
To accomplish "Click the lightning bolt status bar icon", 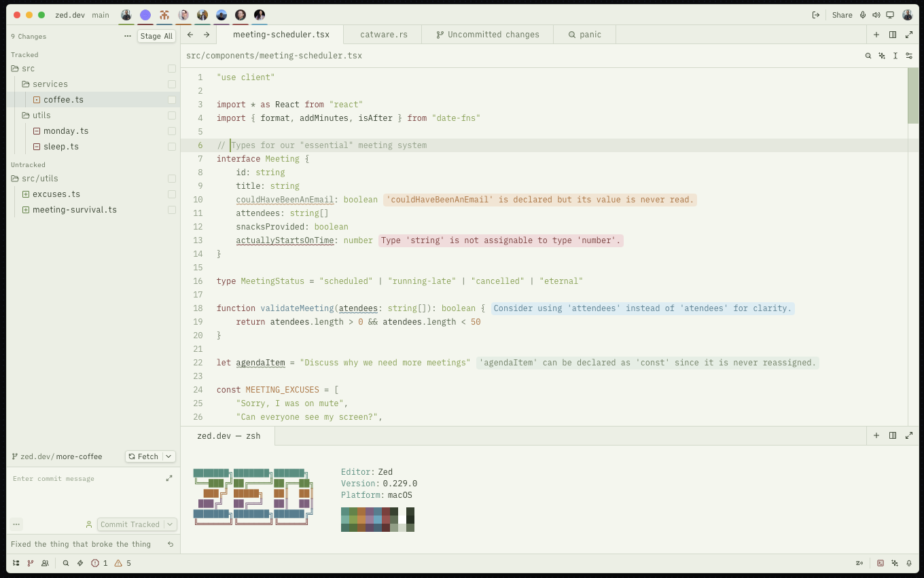I will click(80, 563).
